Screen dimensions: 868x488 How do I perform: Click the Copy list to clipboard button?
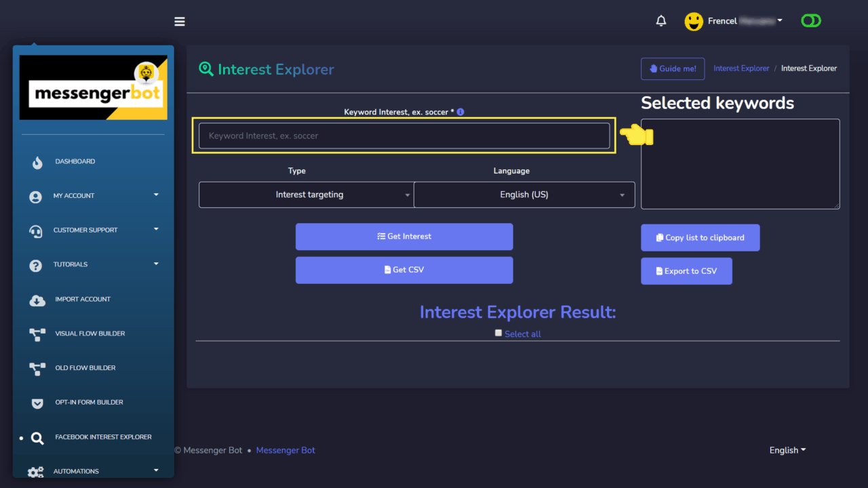(700, 237)
